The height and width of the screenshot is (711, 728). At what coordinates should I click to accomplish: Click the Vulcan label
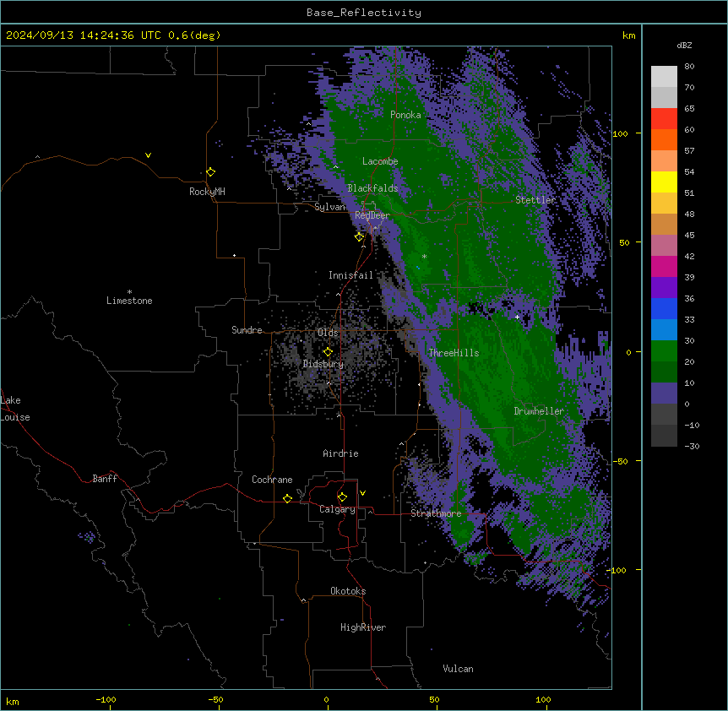click(459, 669)
